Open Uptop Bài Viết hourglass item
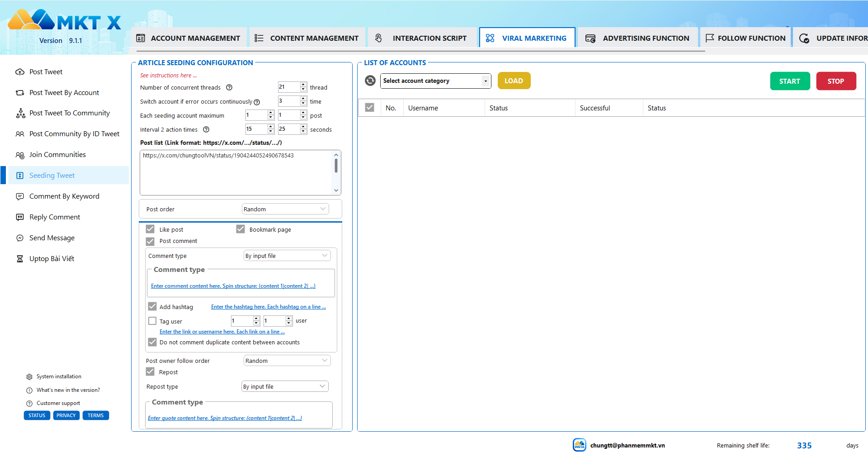Image resolution: width=868 pixels, height=457 pixels. (52, 259)
